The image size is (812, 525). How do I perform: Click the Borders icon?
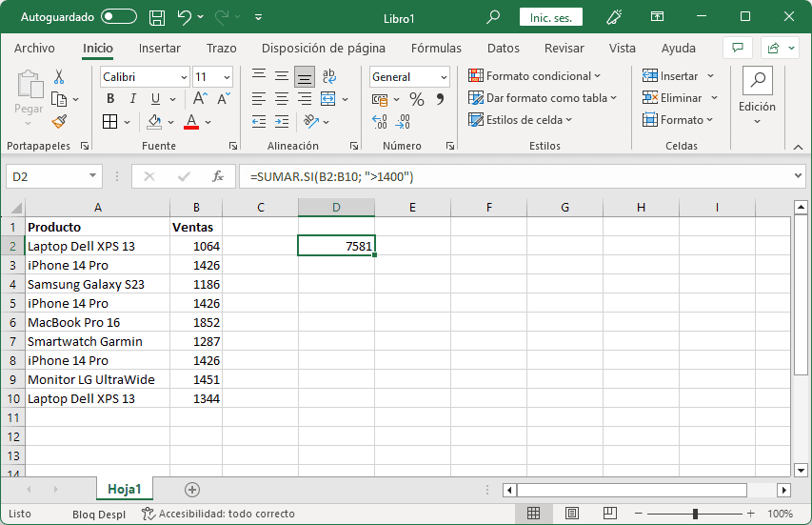pyautogui.click(x=109, y=122)
